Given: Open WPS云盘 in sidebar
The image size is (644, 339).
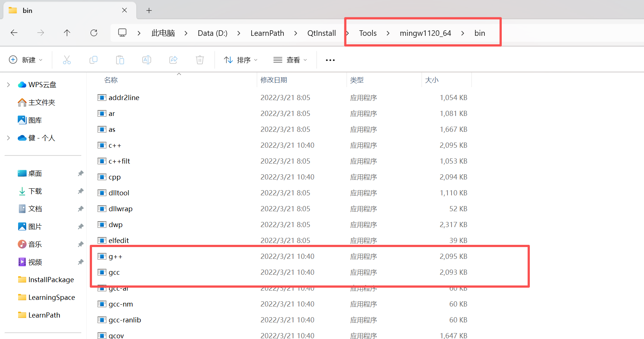Looking at the screenshot, I should pyautogui.click(x=37, y=85).
